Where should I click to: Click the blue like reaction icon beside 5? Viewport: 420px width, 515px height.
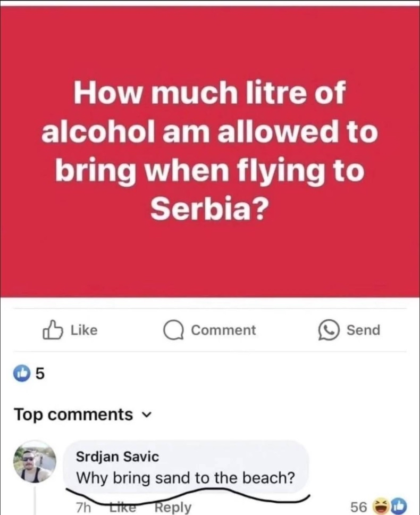click(x=23, y=375)
